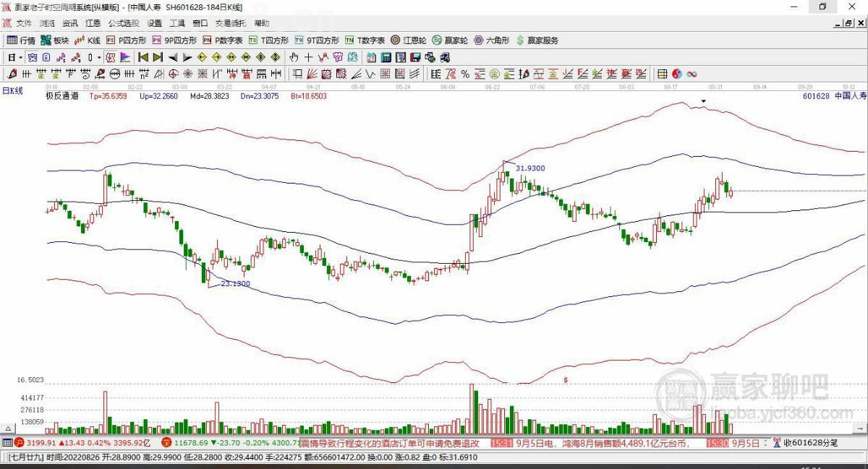The width and height of the screenshot is (868, 469).
Task: Open the P数字表 tool
Action: 223,40
